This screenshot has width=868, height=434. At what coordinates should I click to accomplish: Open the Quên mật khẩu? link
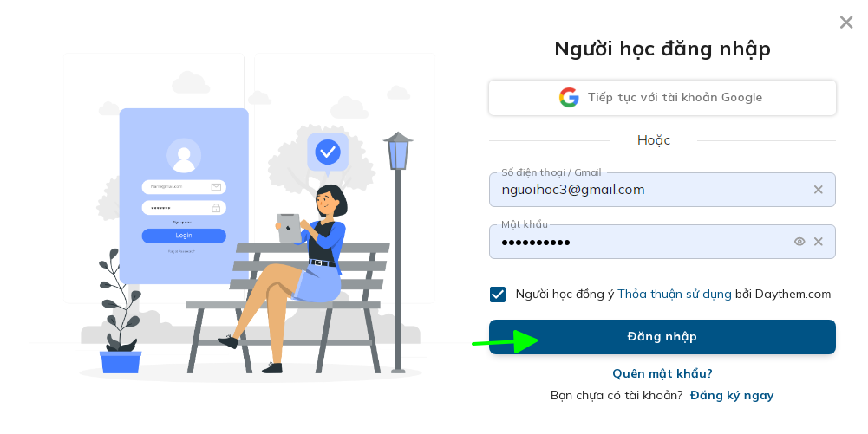coord(662,373)
